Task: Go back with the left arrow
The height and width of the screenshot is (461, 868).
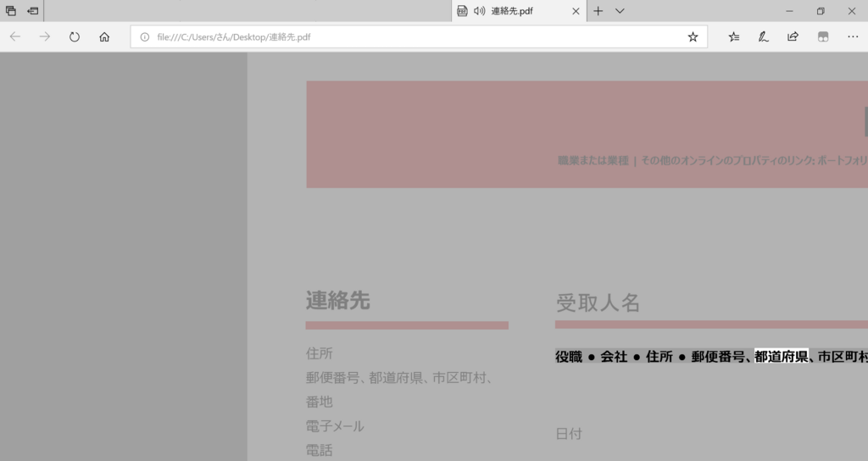Action: (15, 36)
